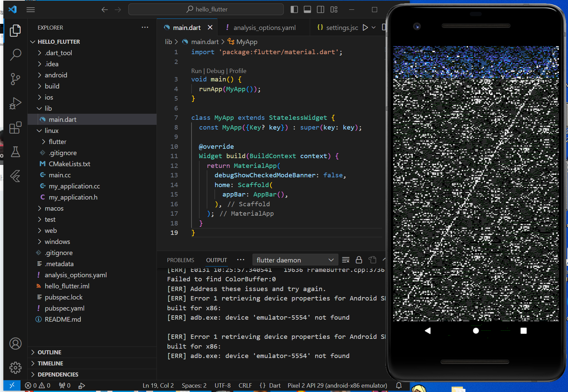
Task: Show errors and warnings count
Action: [38, 386]
